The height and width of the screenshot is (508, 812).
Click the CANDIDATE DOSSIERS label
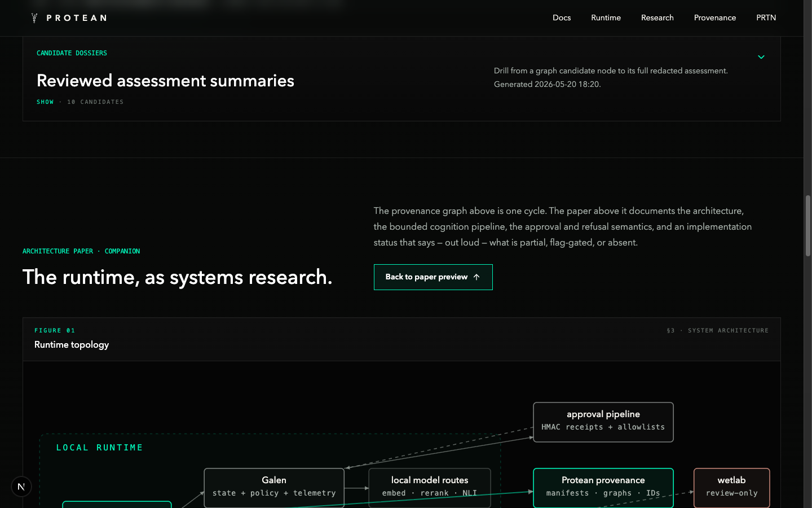(x=72, y=53)
